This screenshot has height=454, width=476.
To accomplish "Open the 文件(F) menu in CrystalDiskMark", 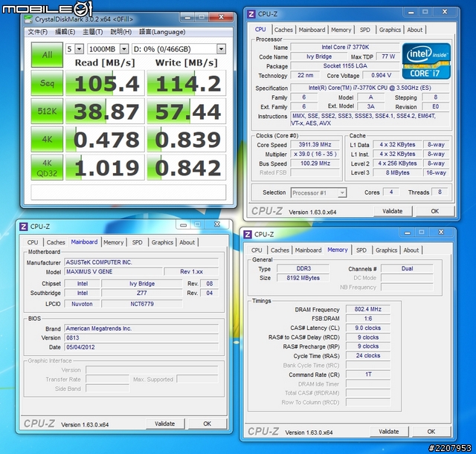I will (38, 32).
